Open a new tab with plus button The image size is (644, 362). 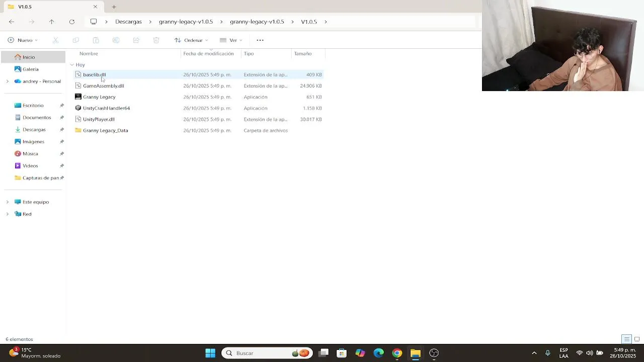coord(114,7)
